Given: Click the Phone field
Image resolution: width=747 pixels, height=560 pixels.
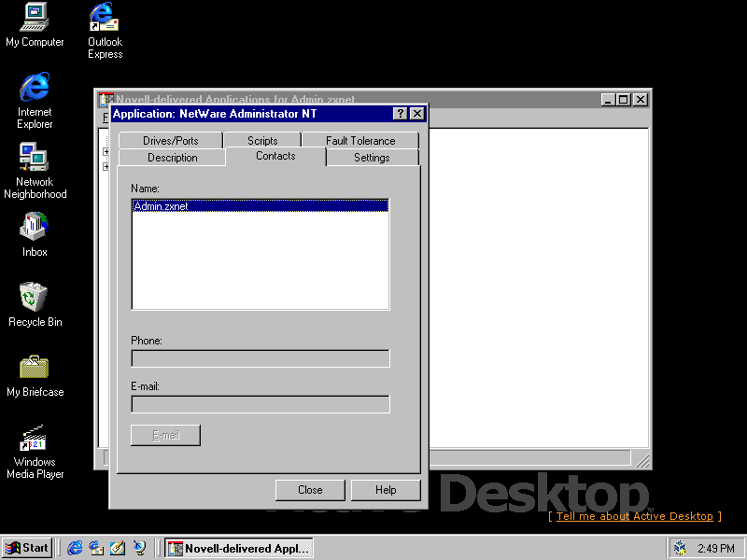Looking at the screenshot, I should click(261, 358).
